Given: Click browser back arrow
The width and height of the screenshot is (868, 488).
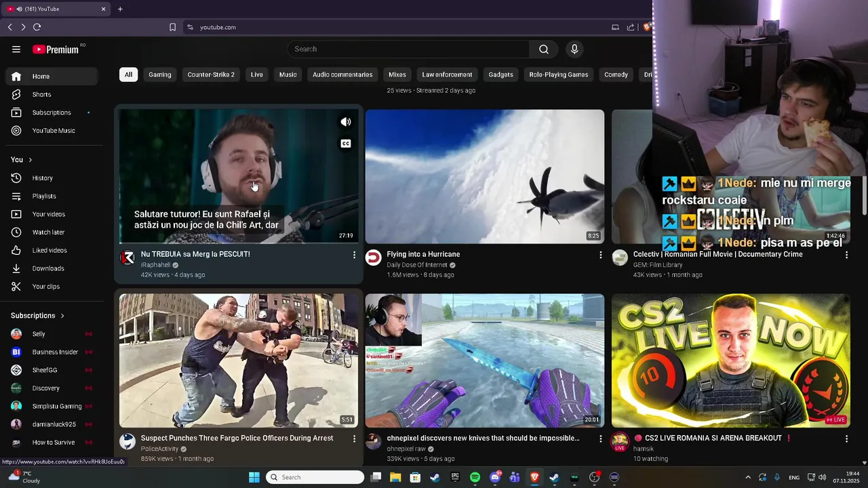Looking at the screenshot, I should (x=9, y=27).
